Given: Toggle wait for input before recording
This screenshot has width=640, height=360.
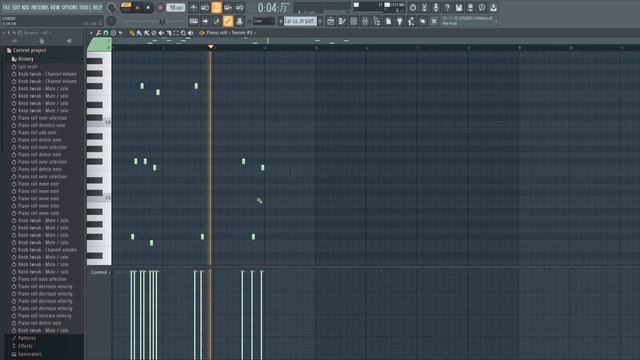Looking at the screenshot, I should point(205,7).
